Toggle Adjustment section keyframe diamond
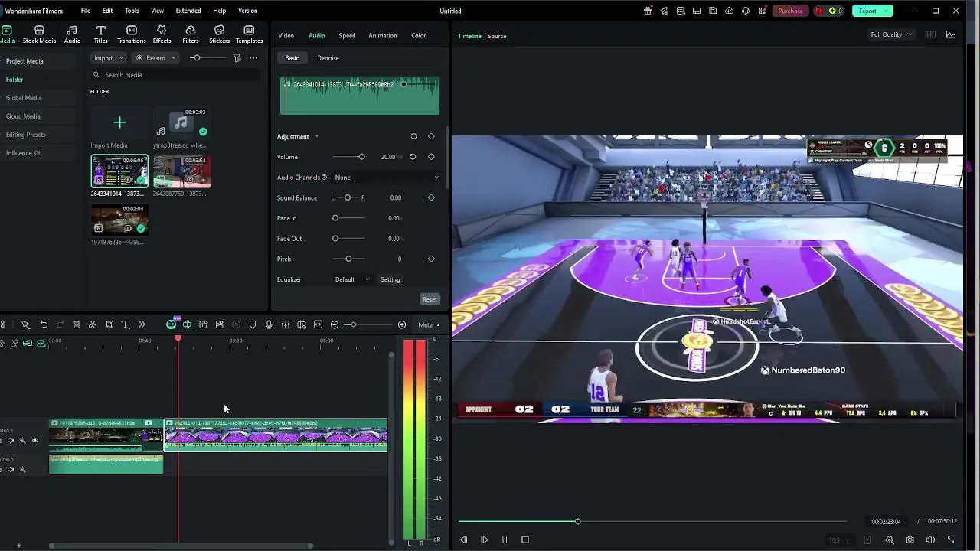The image size is (980, 551). [x=431, y=136]
